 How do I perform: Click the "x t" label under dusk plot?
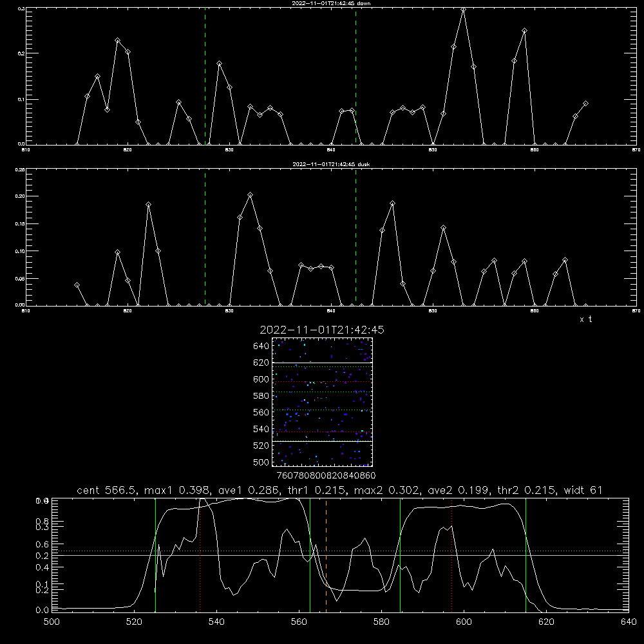pyautogui.click(x=585, y=319)
